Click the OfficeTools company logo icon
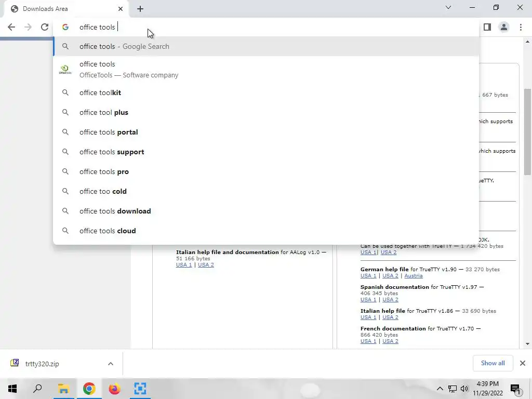Image resolution: width=532 pixels, height=399 pixels. [x=65, y=70]
